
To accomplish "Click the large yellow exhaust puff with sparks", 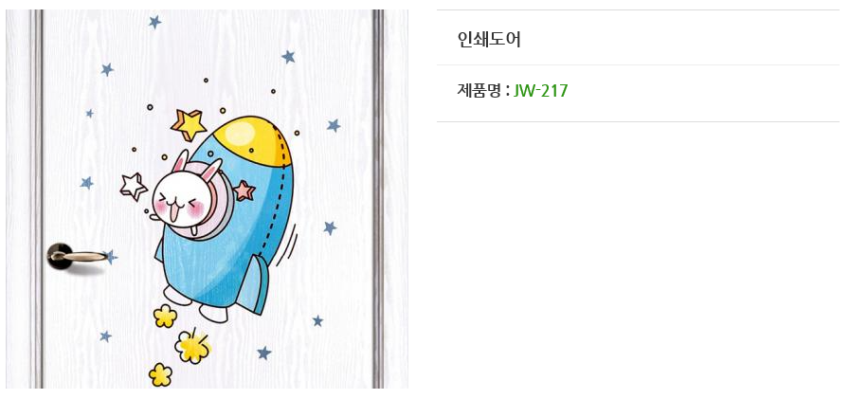I will tap(192, 346).
